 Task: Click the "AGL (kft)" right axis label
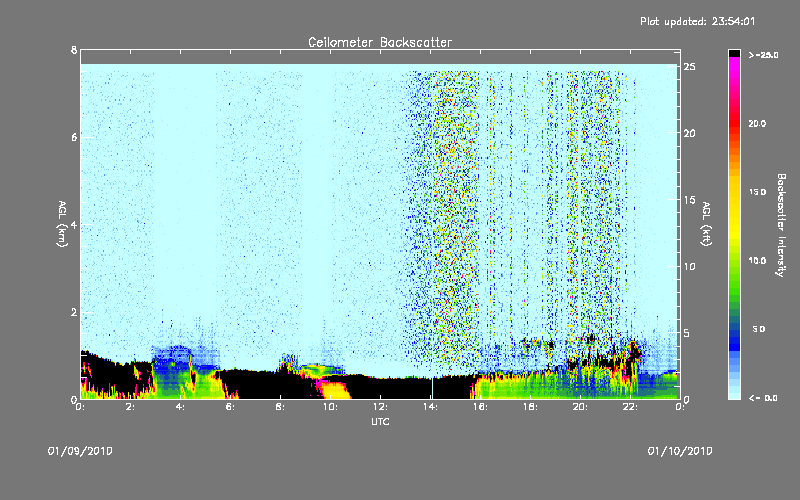pos(706,224)
